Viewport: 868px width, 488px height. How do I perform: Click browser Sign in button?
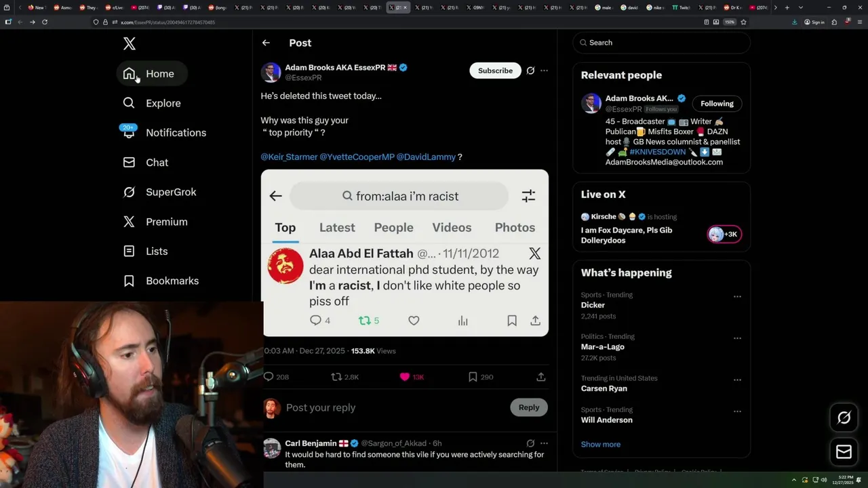point(814,22)
